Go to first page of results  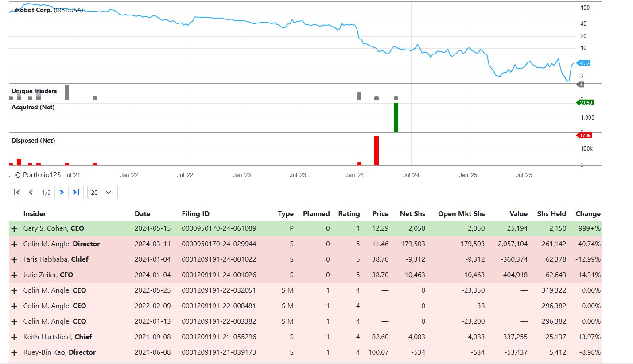point(17,192)
